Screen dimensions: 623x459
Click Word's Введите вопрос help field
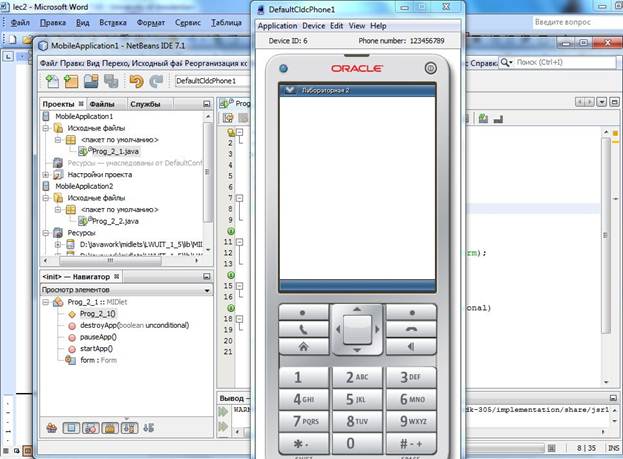tap(577, 23)
